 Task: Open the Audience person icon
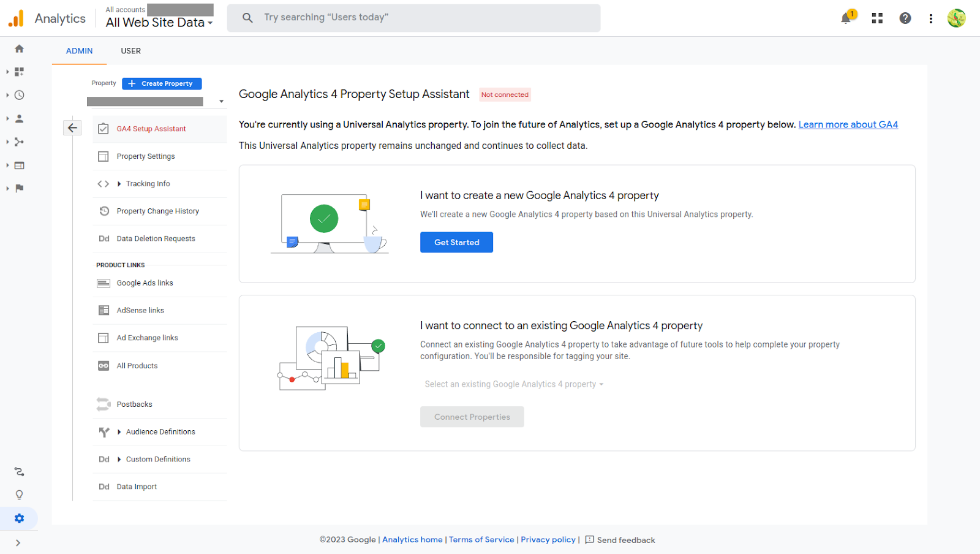tap(19, 118)
